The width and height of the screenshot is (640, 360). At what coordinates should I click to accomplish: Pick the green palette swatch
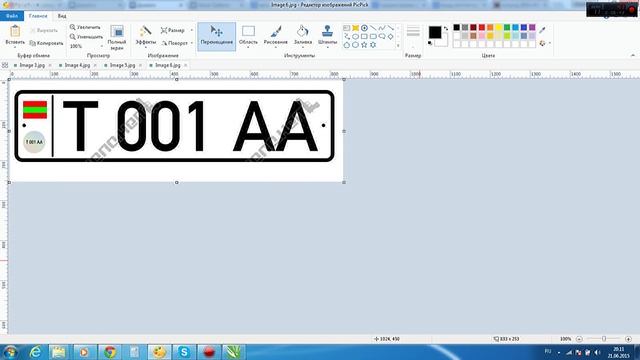coord(507,27)
